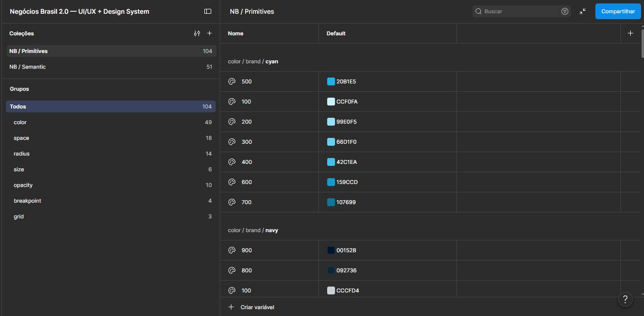Open color swatch for 20B1E5
Screen dimensions: 644x316
click(331, 81)
